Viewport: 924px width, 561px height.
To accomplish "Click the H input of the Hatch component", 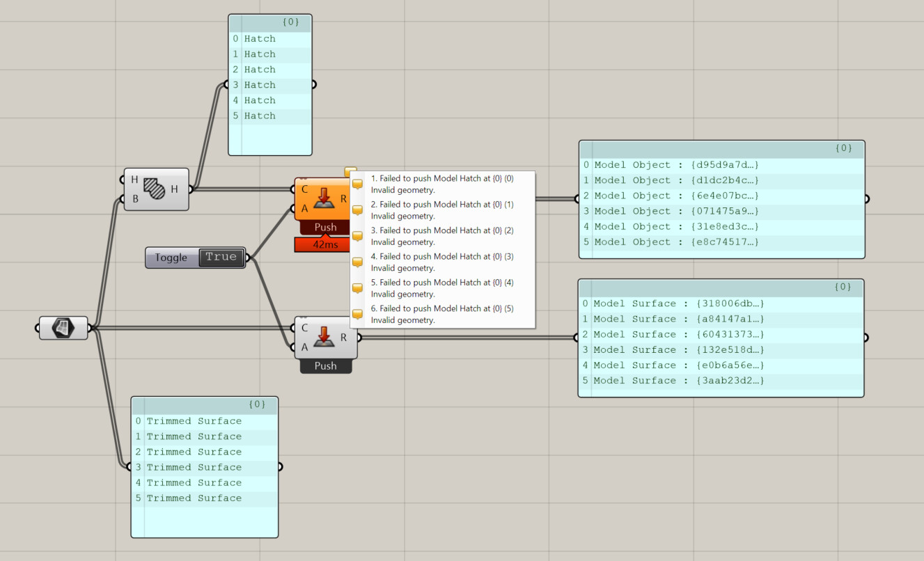I will coord(134,180).
